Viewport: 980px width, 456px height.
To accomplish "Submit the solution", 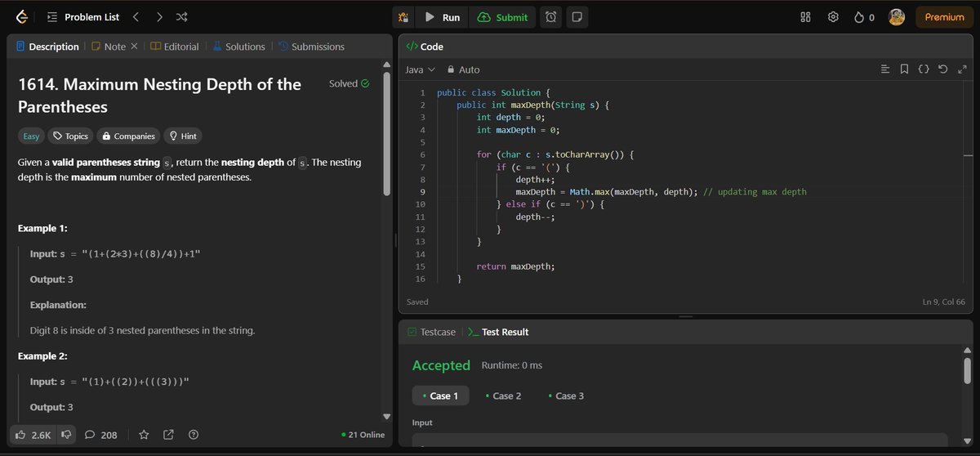I will (x=502, y=17).
